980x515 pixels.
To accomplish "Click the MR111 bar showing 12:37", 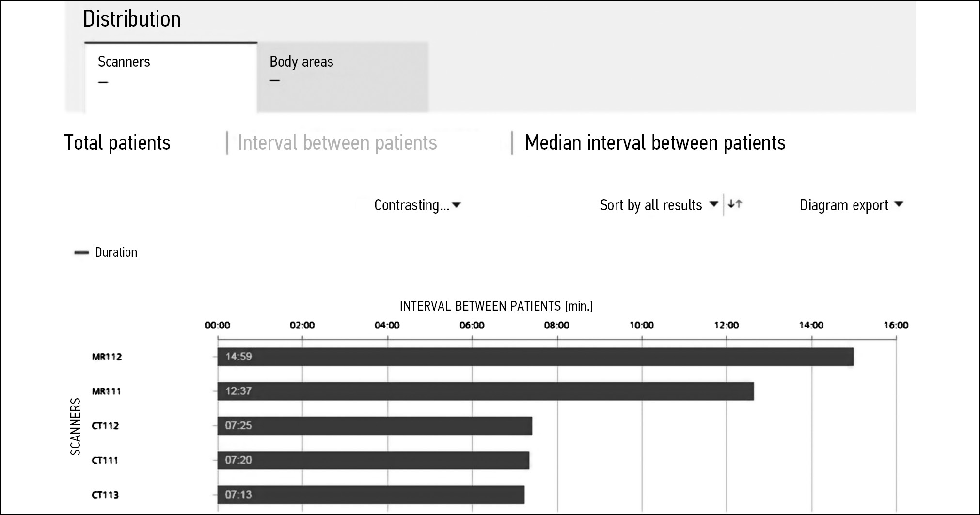I will point(485,391).
